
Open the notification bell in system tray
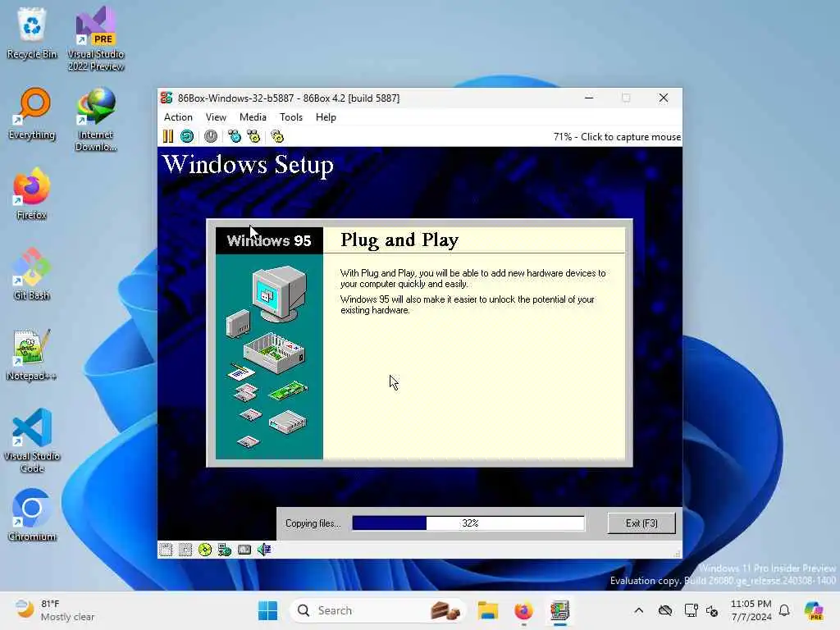pyautogui.click(x=784, y=610)
